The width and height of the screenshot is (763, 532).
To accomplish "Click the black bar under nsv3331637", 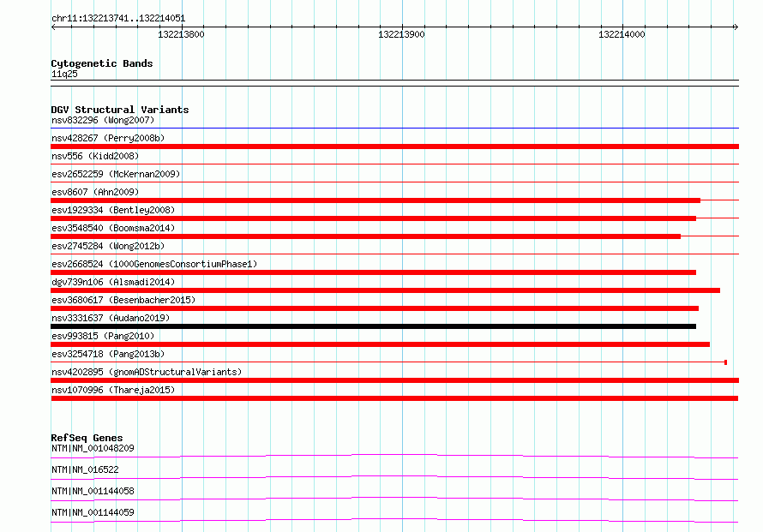I will [x=373, y=326].
